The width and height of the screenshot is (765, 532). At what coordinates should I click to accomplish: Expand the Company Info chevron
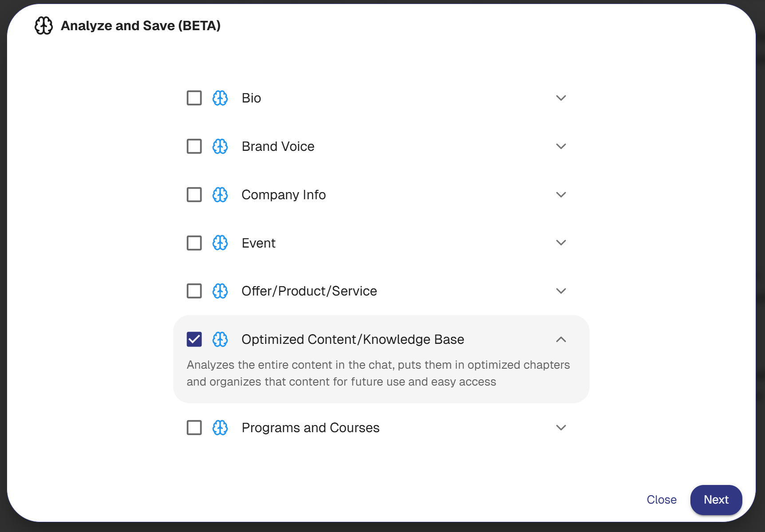[x=561, y=195]
